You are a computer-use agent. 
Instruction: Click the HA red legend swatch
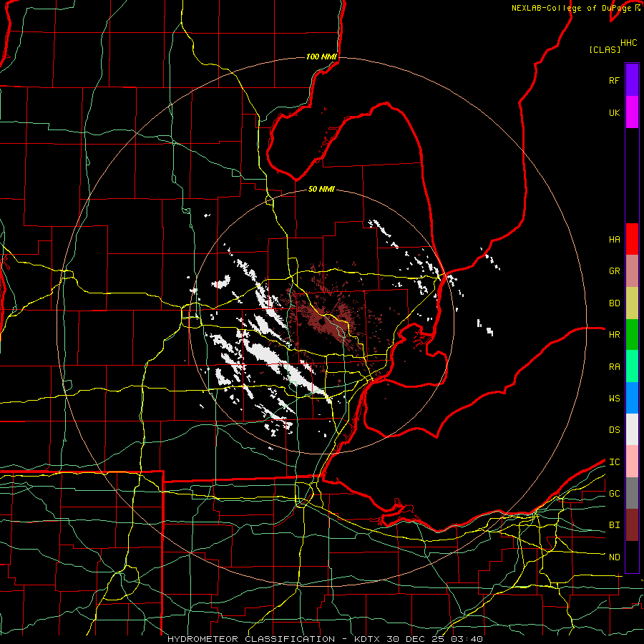click(x=632, y=239)
